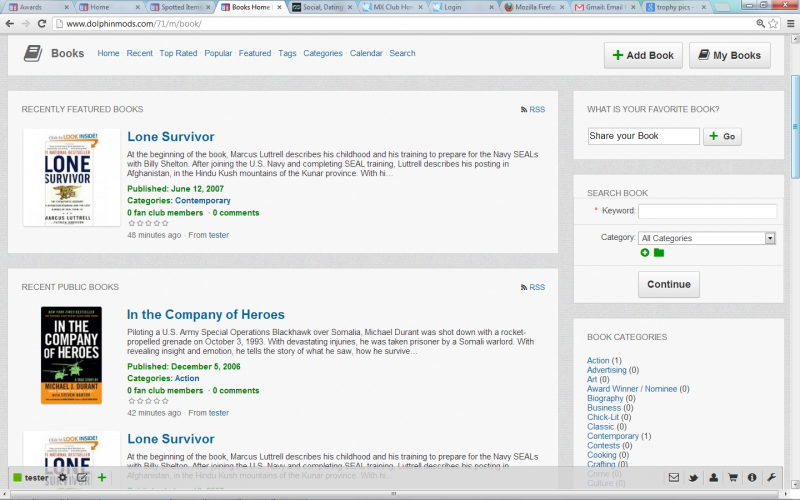Click 0 comments under In the Company of Heroes
This screenshot has width=800, height=500.
click(x=236, y=390)
